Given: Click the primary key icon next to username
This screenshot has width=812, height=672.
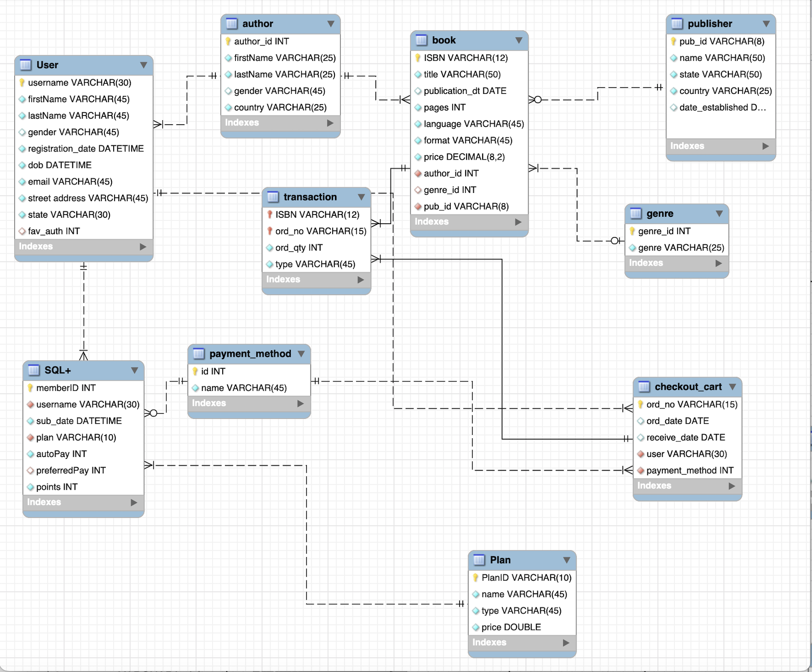Looking at the screenshot, I should (22, 83).
